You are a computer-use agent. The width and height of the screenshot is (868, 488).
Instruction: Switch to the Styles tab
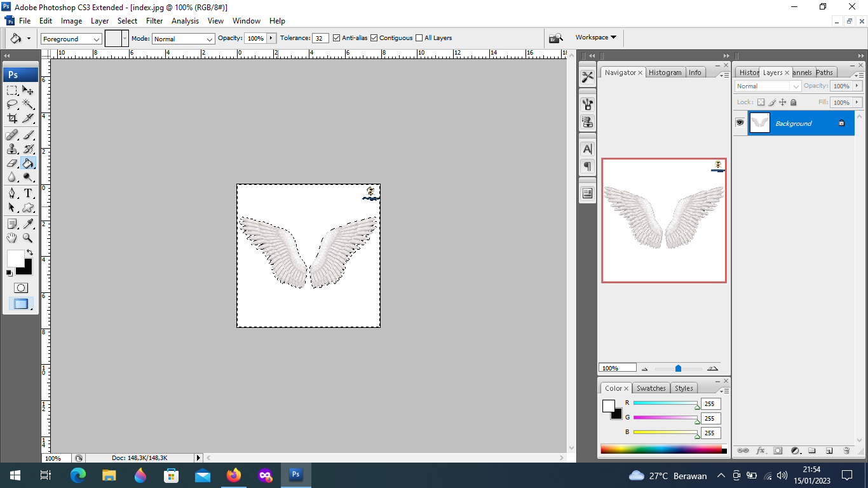click(x=684, y=388)
